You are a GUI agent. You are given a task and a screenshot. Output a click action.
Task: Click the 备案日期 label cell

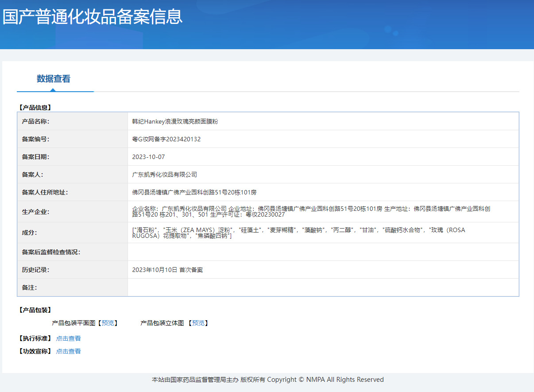pos(73,157)
